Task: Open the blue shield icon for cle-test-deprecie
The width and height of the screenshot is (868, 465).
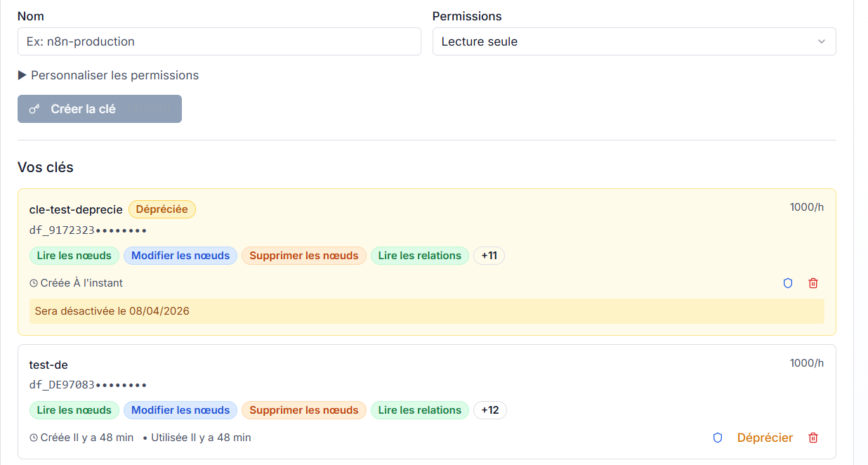Action: coord(787,283)
